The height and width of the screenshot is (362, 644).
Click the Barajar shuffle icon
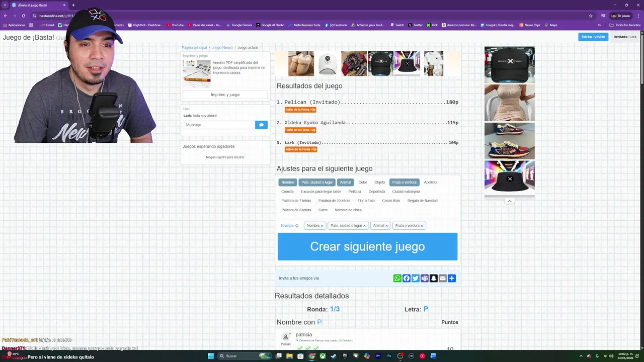[x=297, y=226]
